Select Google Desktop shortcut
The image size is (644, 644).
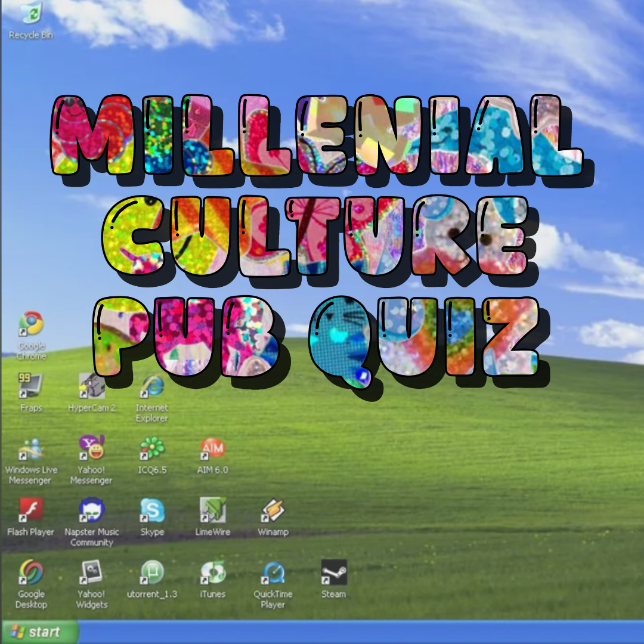[31, 572]
